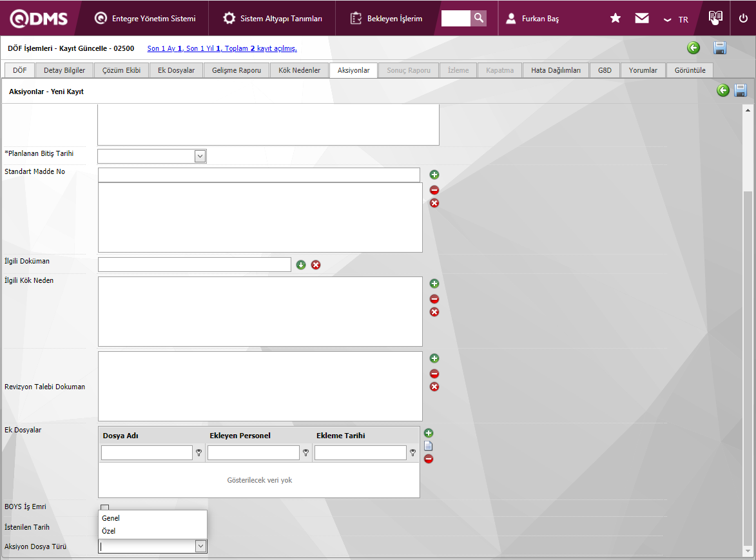Clear all İlgili Kök Neden entries
Screen dimensions: 756x560
click(x=434, y=312)
